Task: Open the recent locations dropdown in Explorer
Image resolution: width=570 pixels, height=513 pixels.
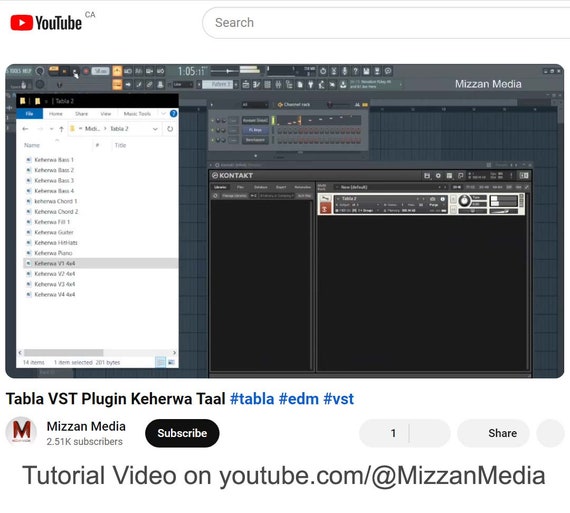Action: click(x=51, y=129)
